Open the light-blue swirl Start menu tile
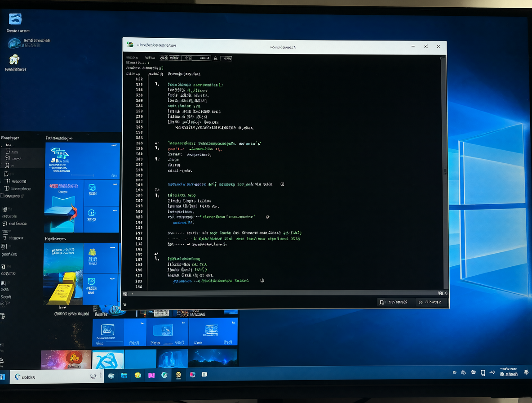 pyautogui.click(x=108, y=359)
